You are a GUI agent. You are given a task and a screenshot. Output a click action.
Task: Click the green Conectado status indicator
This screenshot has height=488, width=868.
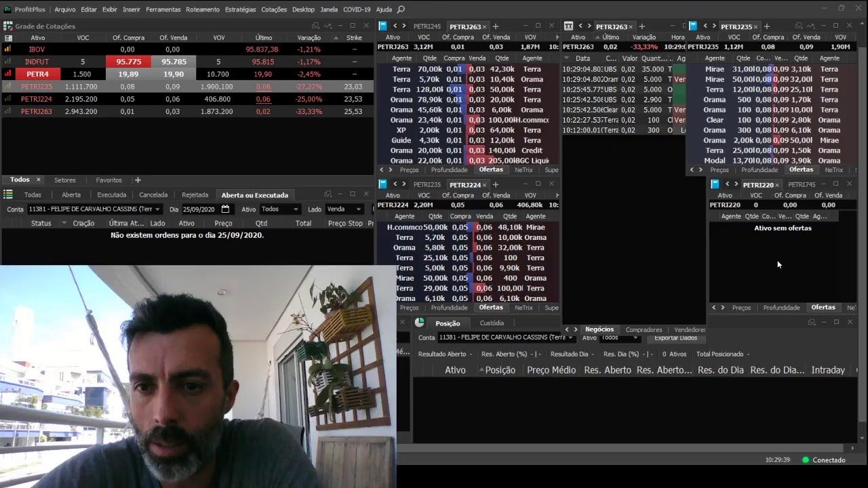click(806, 460)
